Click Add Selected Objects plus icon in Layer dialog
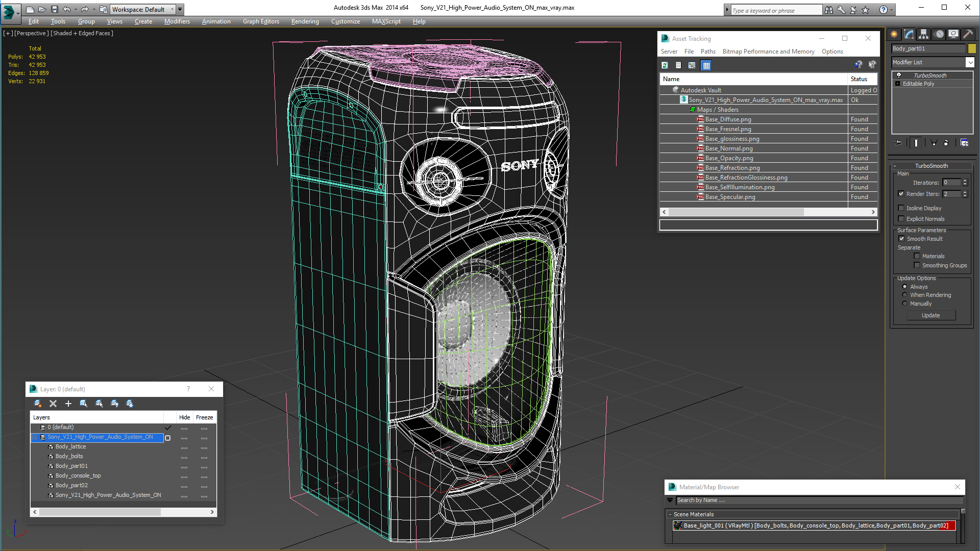The height and width of the screenshot is (551, 980). (x=68, y=404)
